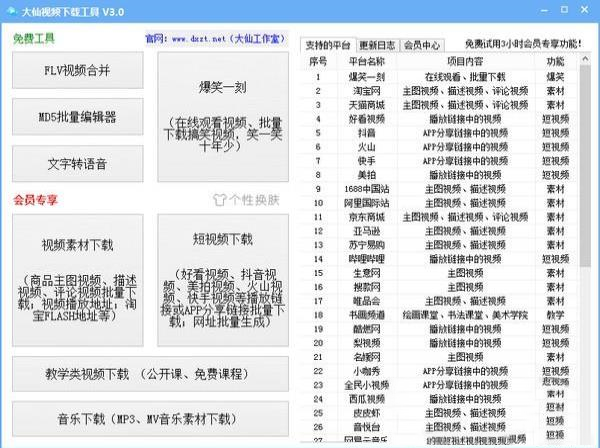Click the T-shirt skin change icon
Image resolution: width=600 pixels, height=448 pixels.
point(220,200)
